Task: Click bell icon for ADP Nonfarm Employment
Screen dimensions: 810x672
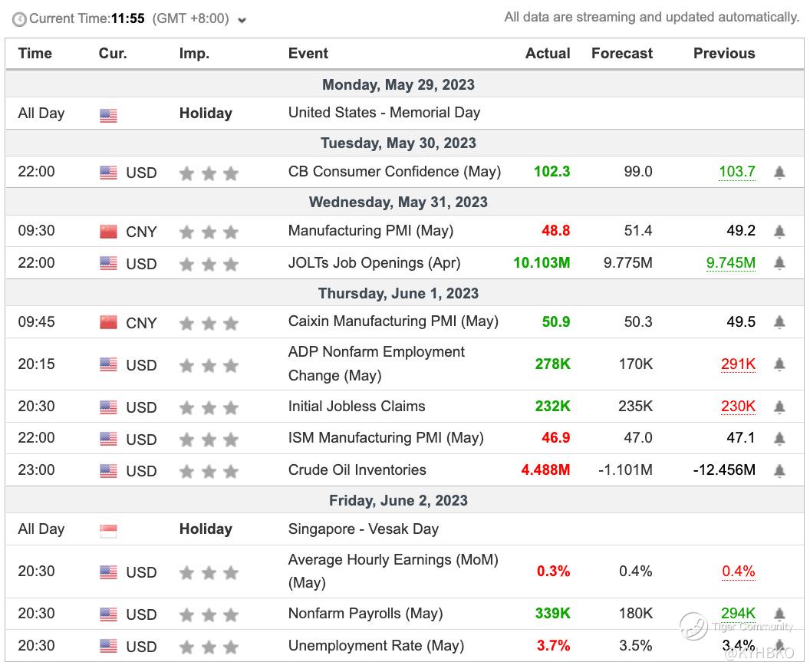Action: pyautogui.click(x=779, y=364)
